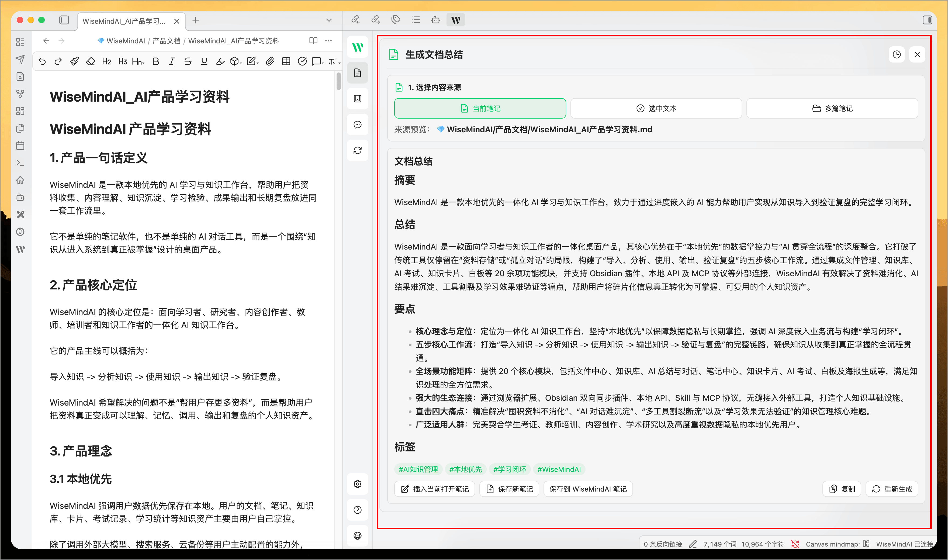Toggle strikethrough formatting
Image resolution: width=948 pixels, height=560 pixels.
point(188,61)
